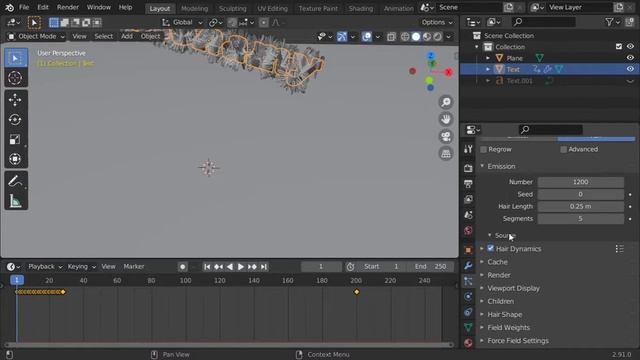The width and height of the screenshot is (640, 360).
Task: Expand the Children panel
Action: click(500, 301)
